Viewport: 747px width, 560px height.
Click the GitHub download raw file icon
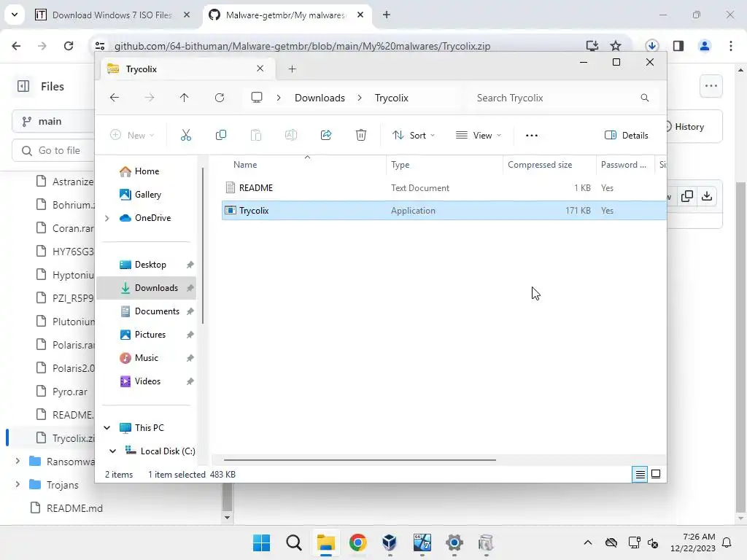point(707,196)
